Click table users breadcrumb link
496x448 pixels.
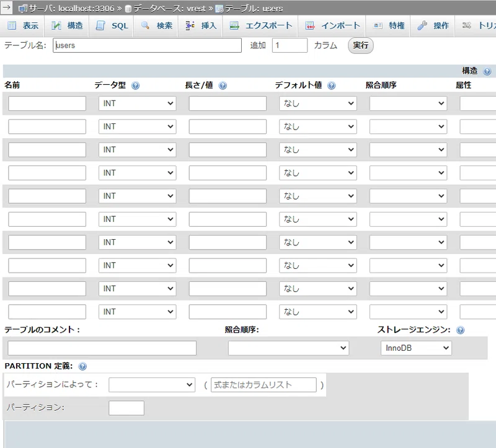point(254,9)
